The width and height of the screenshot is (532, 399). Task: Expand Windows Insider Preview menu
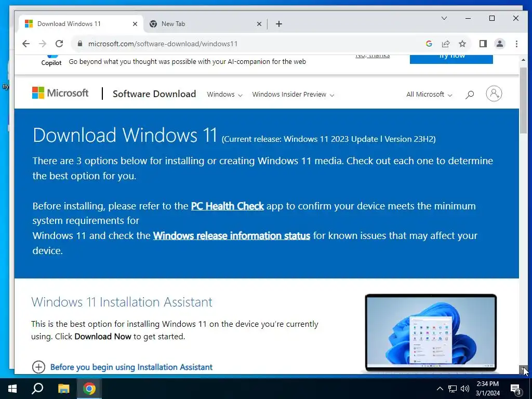point(293,95)
